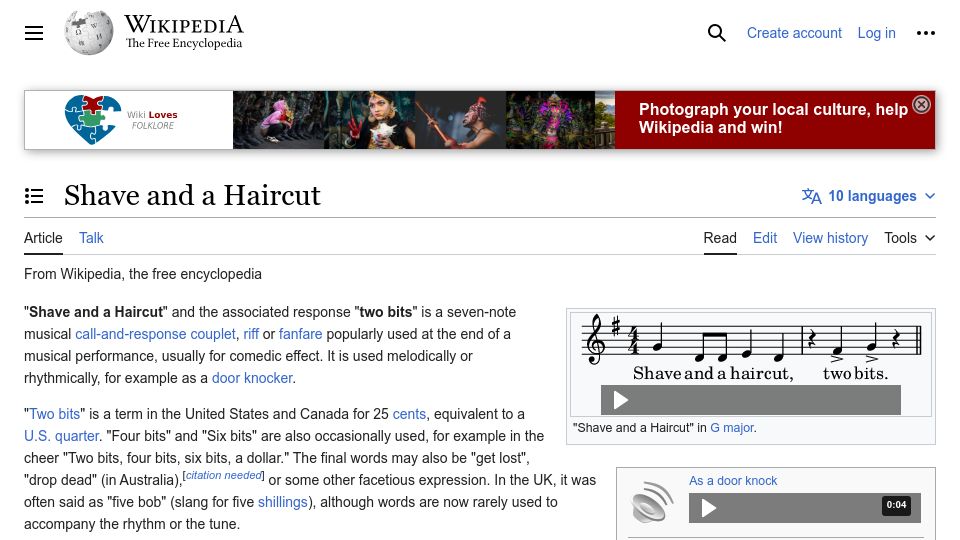Click the Log in link
The height and width of the screenshot is (540, 960).
point(876,33)
